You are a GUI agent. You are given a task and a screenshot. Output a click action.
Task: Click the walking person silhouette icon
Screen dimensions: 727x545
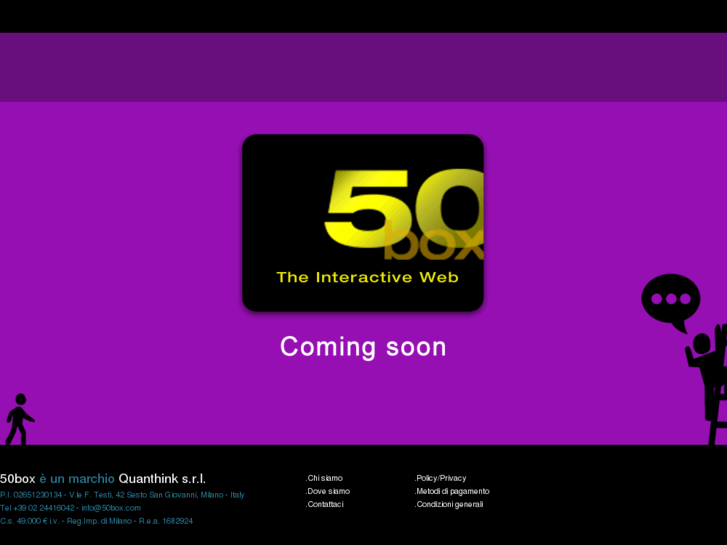click(19, 419)
